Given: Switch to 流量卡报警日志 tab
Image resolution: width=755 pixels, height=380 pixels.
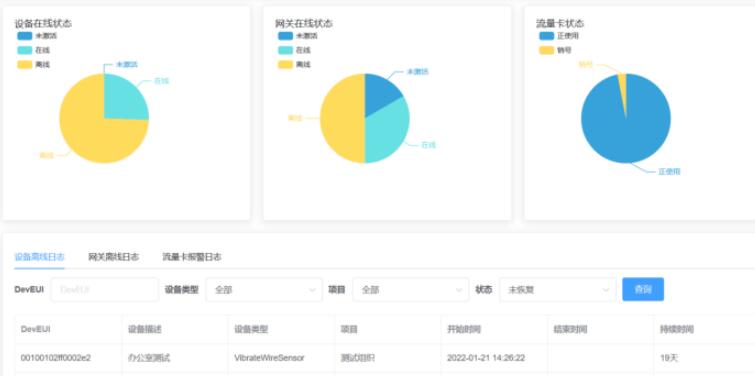Looking at the screenshot, I should tap(192, 257).
